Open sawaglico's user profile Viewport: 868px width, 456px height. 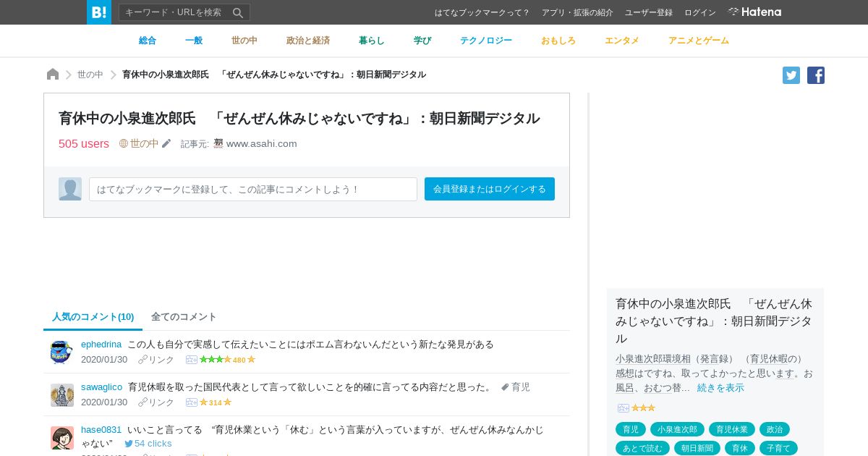[101, 387]
